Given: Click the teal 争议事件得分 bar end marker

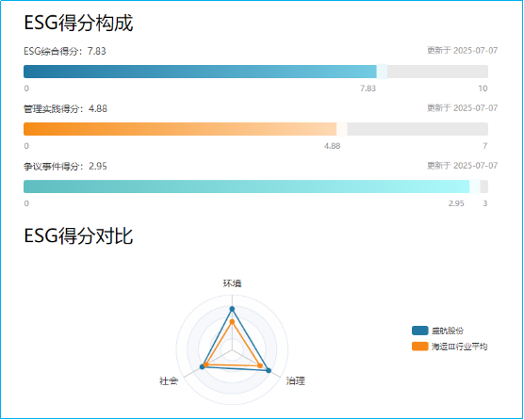Looking at the screenshot, I should [x=475, y=186].
